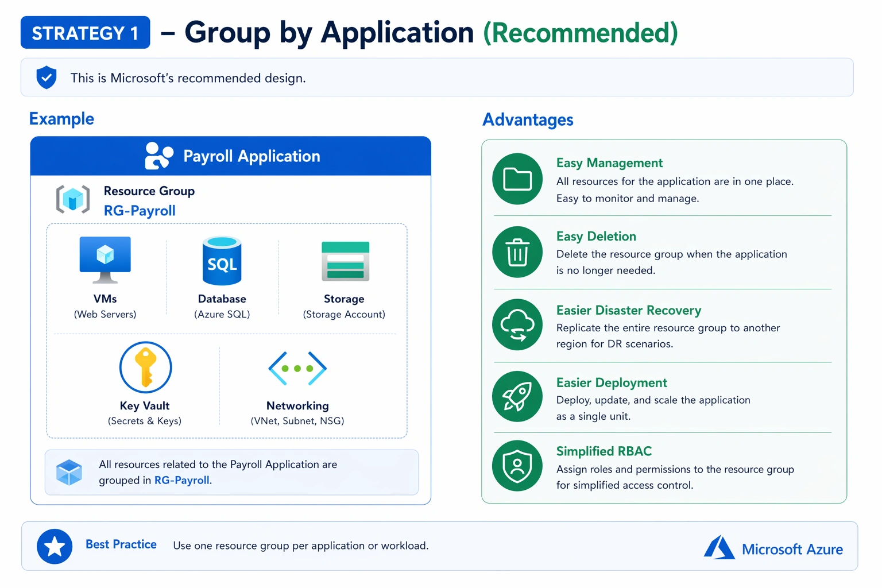Select the 'Example' section heading
The image size is (882, 588).
pyautogui.click(x=61, y=119)
